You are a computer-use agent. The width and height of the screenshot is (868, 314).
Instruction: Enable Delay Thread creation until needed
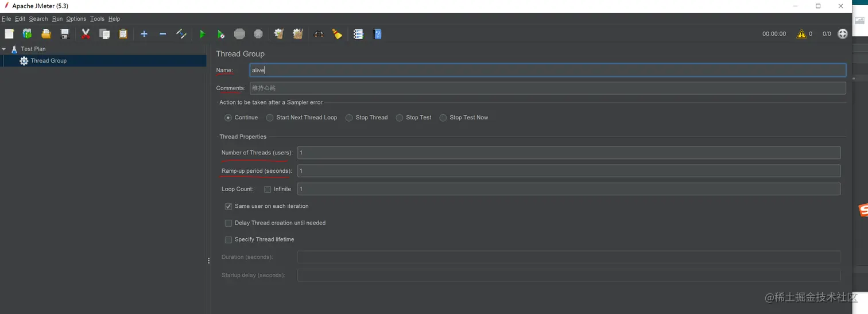tap(228, 223)
